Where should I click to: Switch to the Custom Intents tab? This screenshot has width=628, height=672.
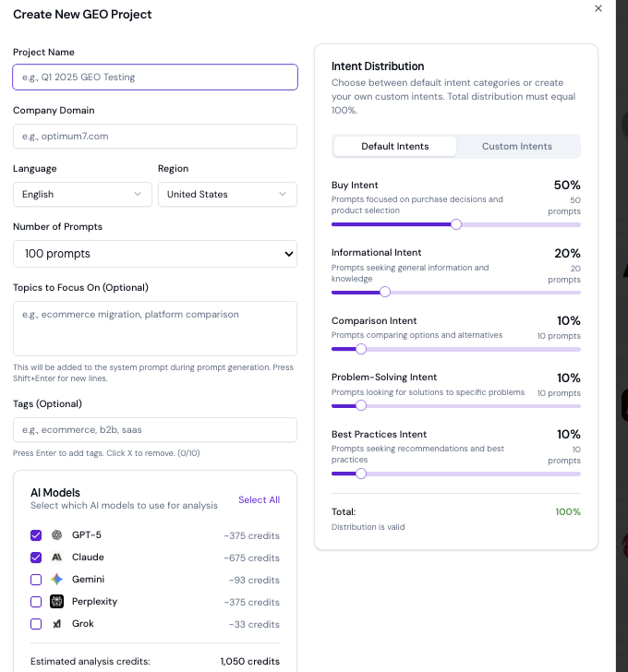(517, 146)
